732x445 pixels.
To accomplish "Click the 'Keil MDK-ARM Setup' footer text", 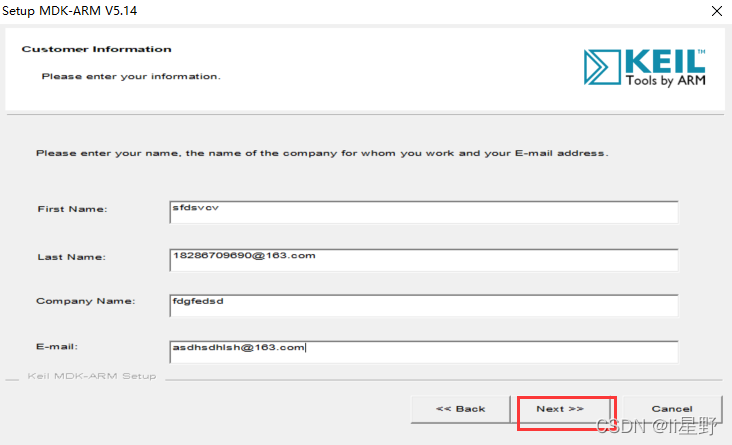I will coord(91,377).
